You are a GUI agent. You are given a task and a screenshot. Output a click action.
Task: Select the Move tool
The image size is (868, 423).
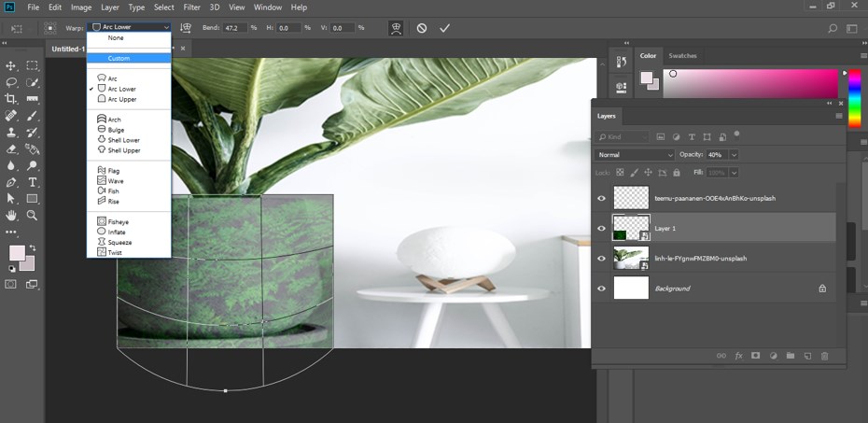[x=11, y=65]
